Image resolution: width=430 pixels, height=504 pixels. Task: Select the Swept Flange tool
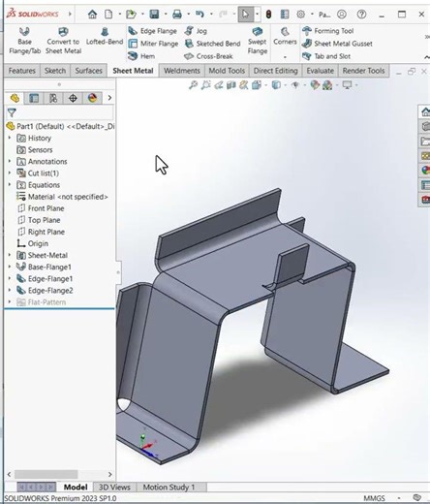(x=258, y=41)
